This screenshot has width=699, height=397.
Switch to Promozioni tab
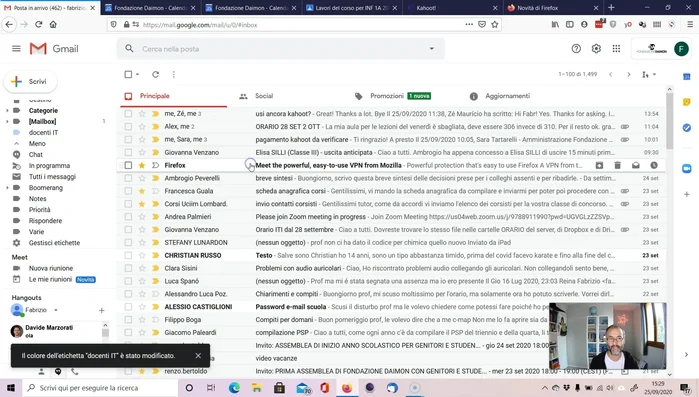tap(387, 96)
